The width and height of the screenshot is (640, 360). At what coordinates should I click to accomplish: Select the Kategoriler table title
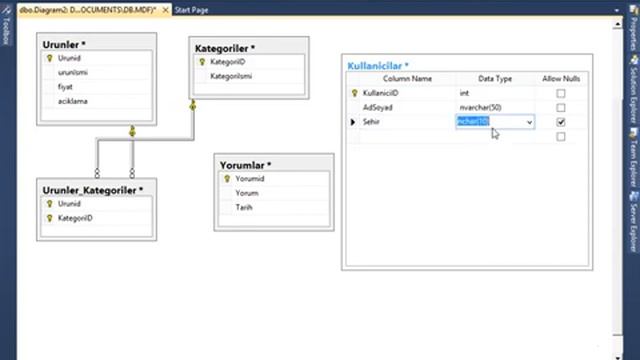224,48
